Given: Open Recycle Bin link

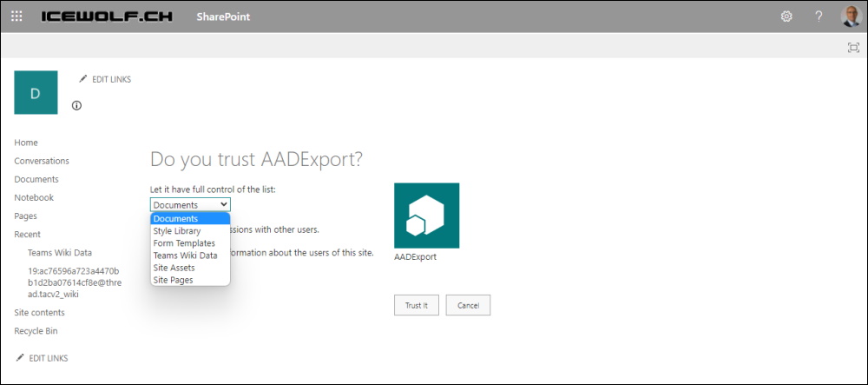Looking at the screenshot, I should pos(36,331).
